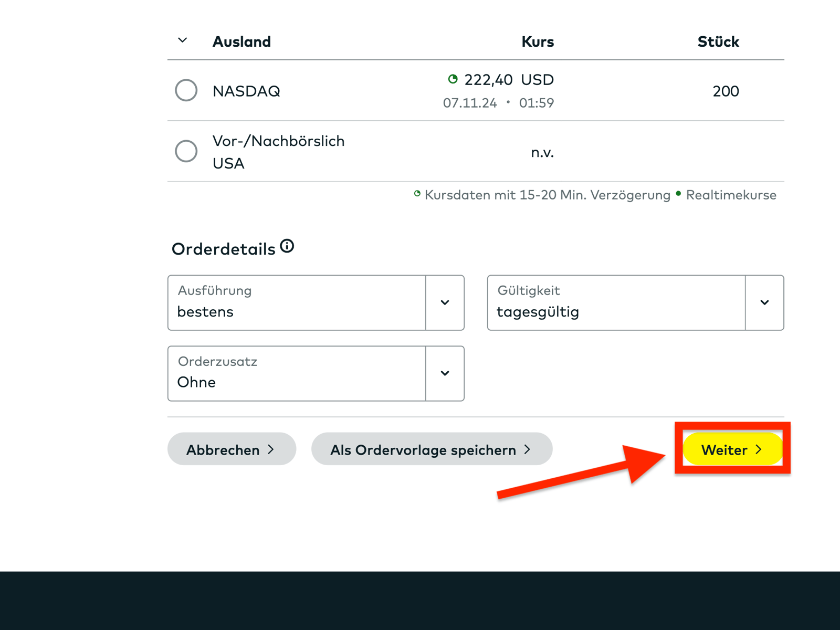This screenshot has height=630, width=840.
Task: Collapse the exchange list with the top chevron
Action: [182, 40]
